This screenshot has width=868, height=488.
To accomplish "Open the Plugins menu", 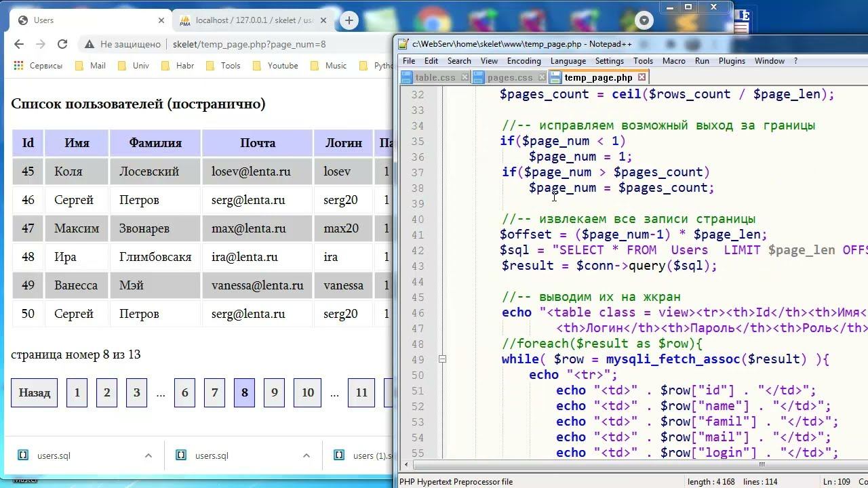I will pyautogui.click(x=732, y=61).
